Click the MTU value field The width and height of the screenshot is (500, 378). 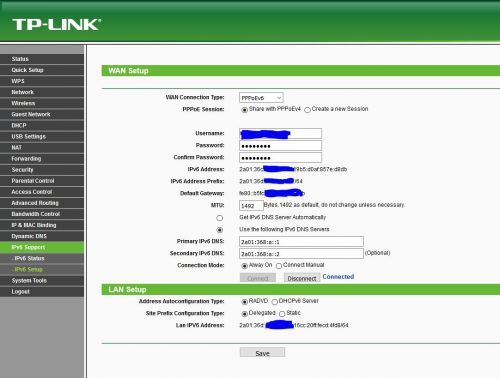tap(251, 206)
